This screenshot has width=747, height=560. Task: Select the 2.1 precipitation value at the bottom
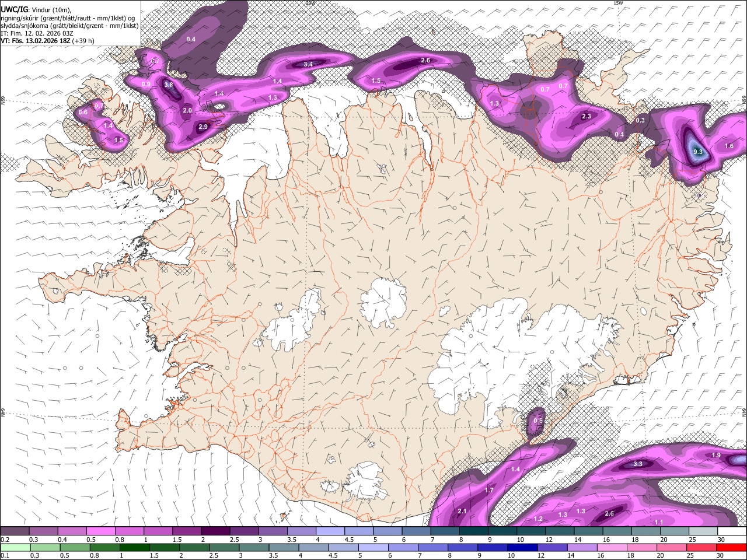(462, 512)
